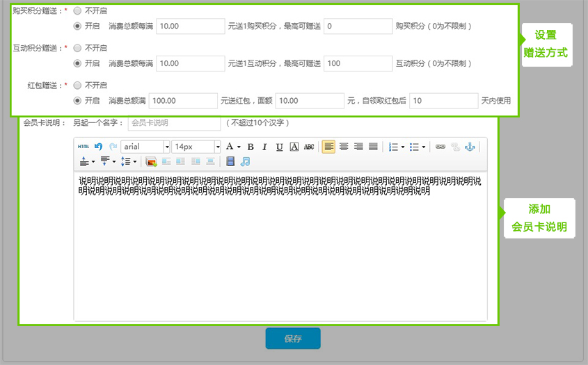This screenshot has width=588, height=365.
Task: Expand the ordered list style dropdown
Action: point(403,147)
